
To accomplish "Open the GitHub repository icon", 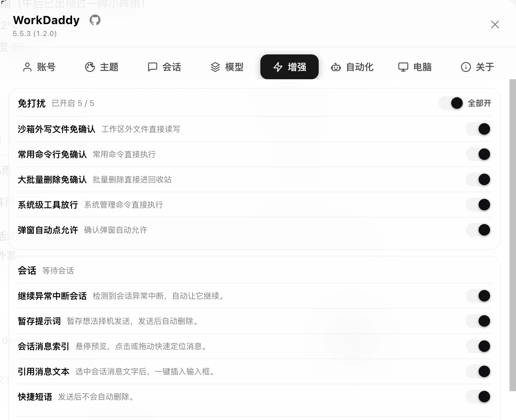I will (x=95, y=20).
